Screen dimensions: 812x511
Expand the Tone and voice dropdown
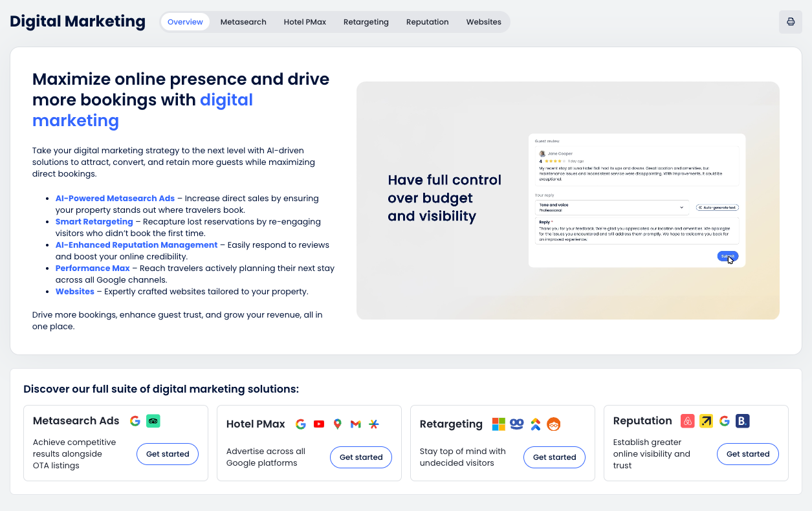point(611,208)
